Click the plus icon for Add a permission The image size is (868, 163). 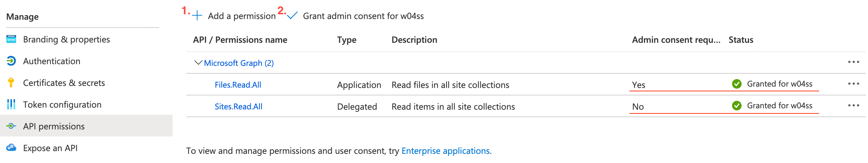(x=197, y=16)
